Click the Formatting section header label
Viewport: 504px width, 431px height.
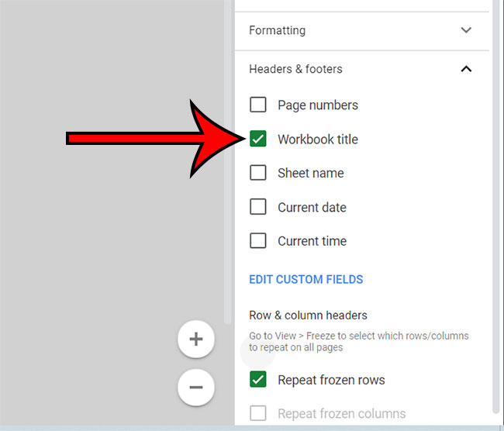[277, 30]
